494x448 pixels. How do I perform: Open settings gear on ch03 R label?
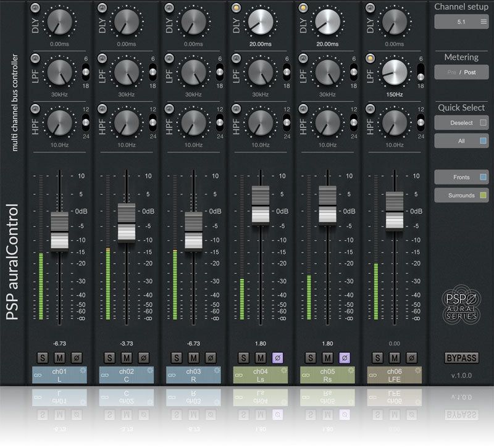pyautogui.click(x=217, y=370)
